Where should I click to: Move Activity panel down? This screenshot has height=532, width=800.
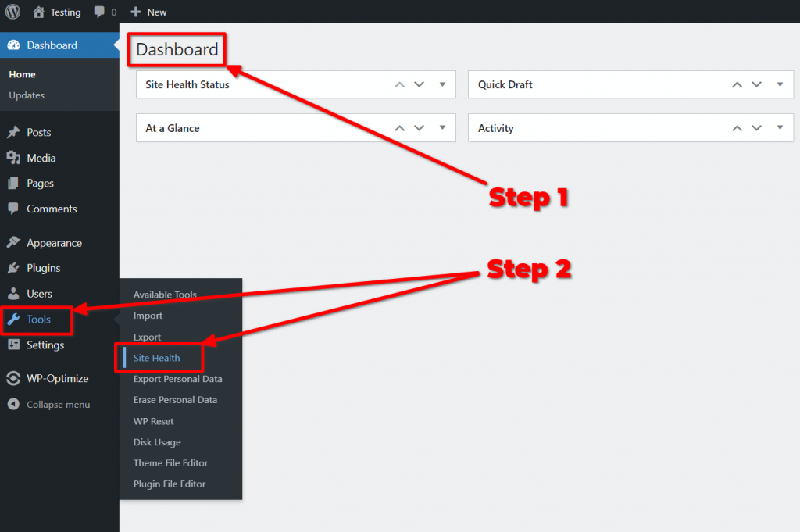[756, 127]
